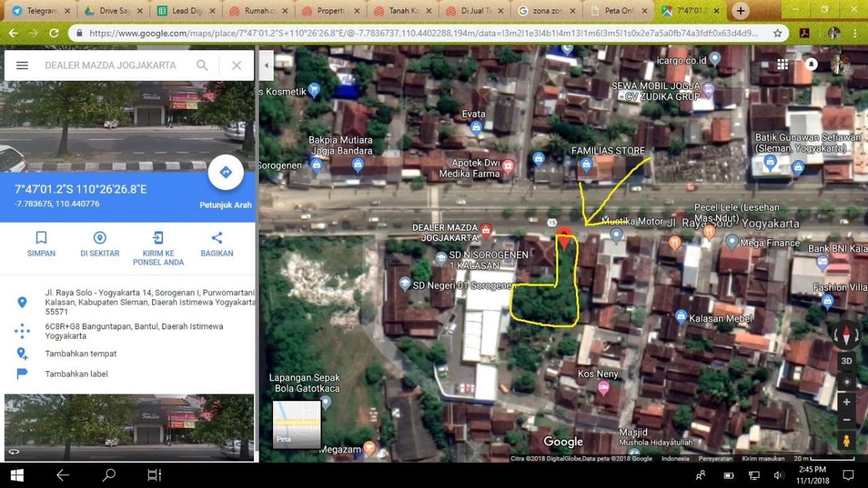Collapse the side panel arrow
This screenshot has height=488, width=868.
point(266,65)
